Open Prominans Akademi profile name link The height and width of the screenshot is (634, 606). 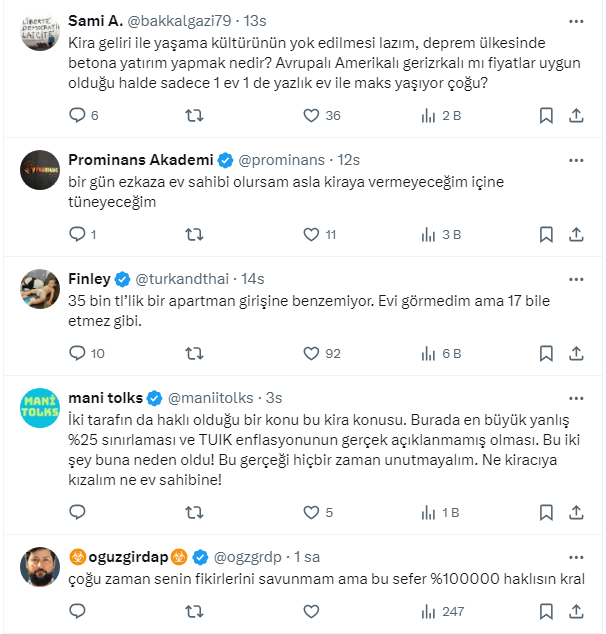point(141,160)
